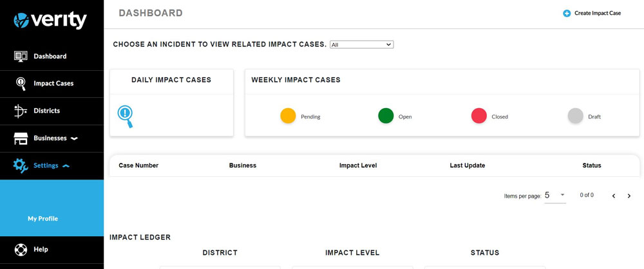Click the Last Update column header
This screenshot has width=644, height=269.
(467, 165)
